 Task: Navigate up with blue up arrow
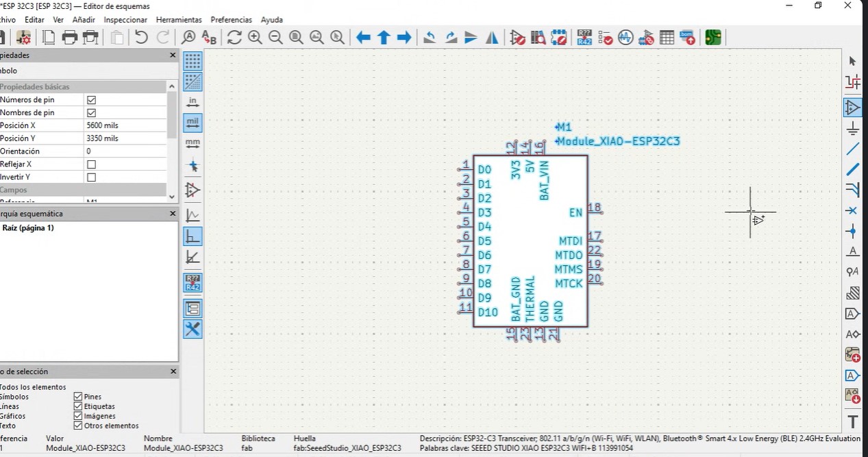384,38
